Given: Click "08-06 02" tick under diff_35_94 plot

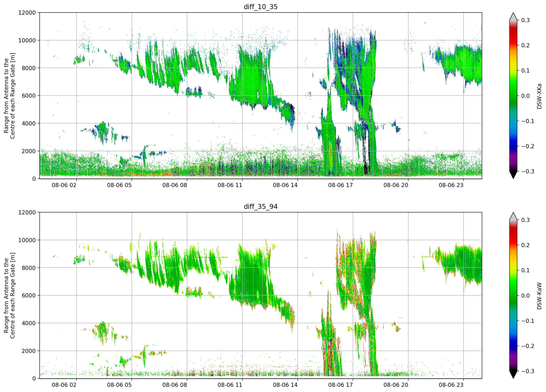Looking at the screenshot, I should (x=64, y=385).
